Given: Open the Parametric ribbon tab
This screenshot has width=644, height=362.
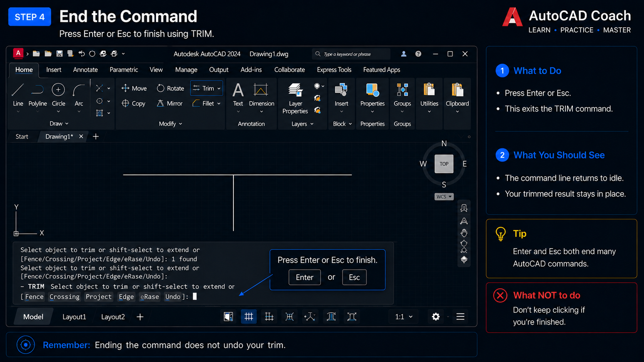Looking at the screenshot, I should click(x=124, y=70).
